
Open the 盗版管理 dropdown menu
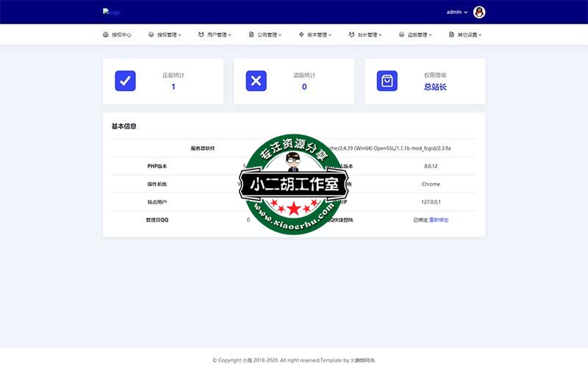click(420, 35)
